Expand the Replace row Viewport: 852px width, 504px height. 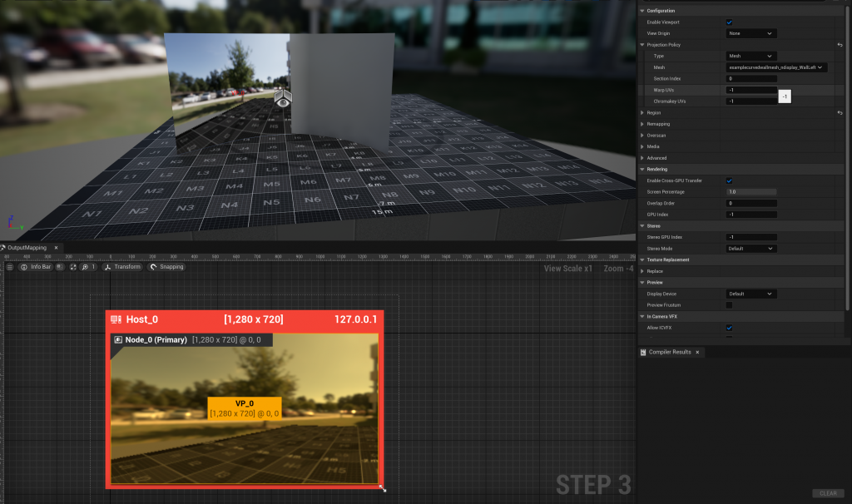click(642, 271)
